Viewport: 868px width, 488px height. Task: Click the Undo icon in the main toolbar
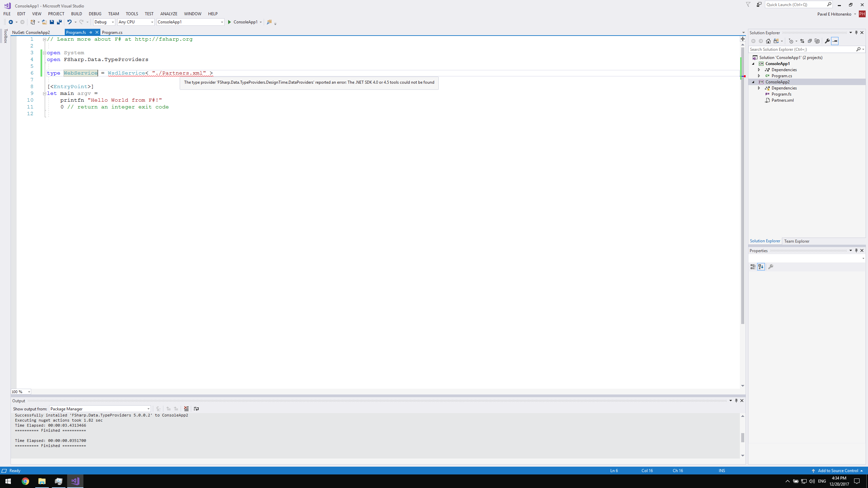click(x=69, y=22)
